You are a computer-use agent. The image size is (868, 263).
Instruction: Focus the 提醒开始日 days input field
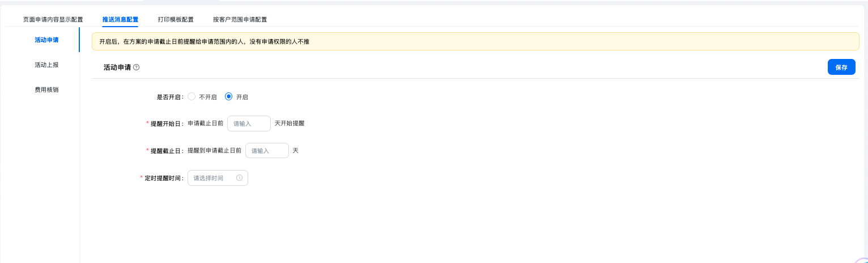[x=249, y=124]
